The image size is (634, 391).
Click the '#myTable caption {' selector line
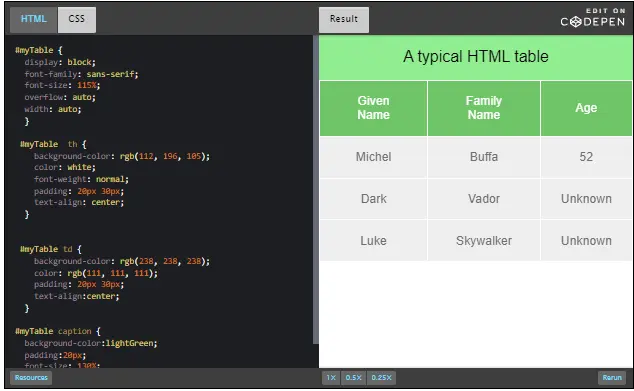coord(58,332)
